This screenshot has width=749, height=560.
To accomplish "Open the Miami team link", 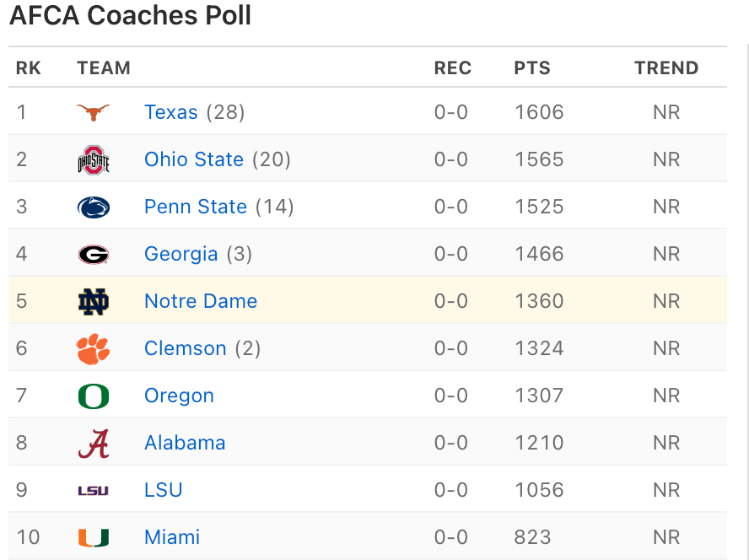I will [172, 537].
